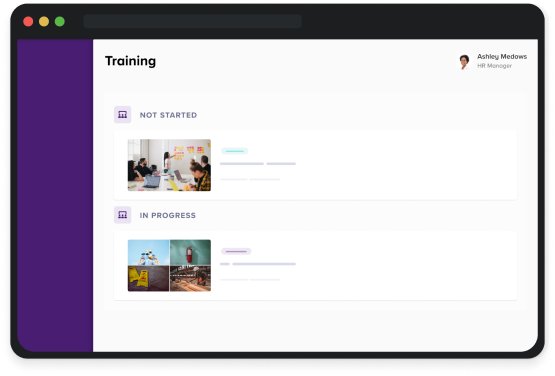Image resolution: width=555 pixels, height=376 pixels.
Task: Click the purple status tag on second course
Action: tap(236, 251)
